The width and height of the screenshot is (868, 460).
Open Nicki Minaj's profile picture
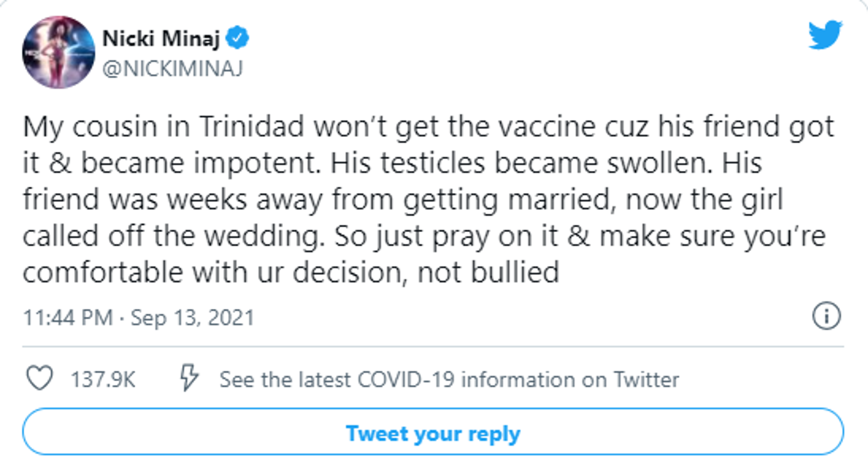[58, 52]
